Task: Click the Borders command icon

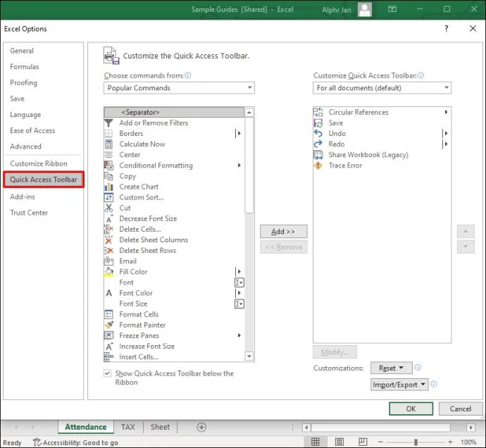Action: point(108,134)
